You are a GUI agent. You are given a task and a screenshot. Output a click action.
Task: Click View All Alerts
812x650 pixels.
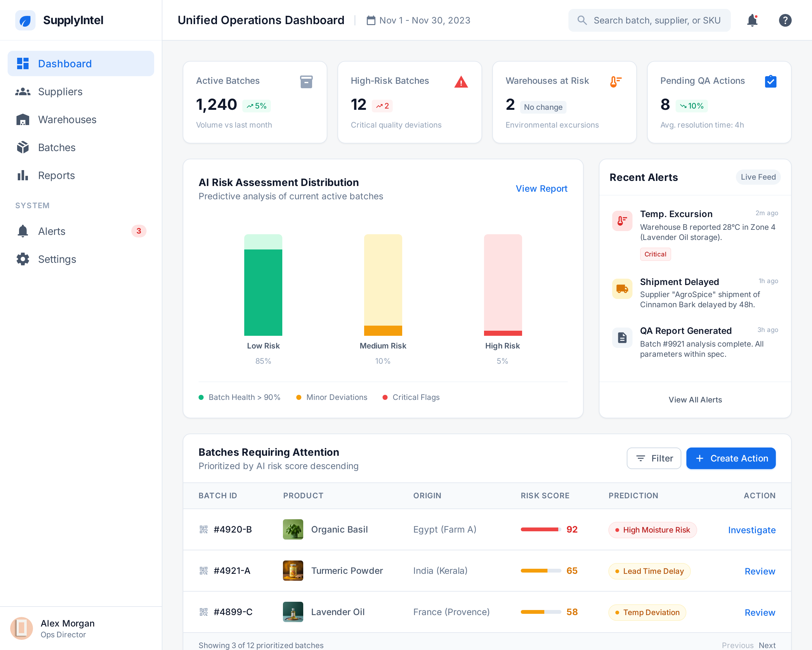tap(695, 400)
